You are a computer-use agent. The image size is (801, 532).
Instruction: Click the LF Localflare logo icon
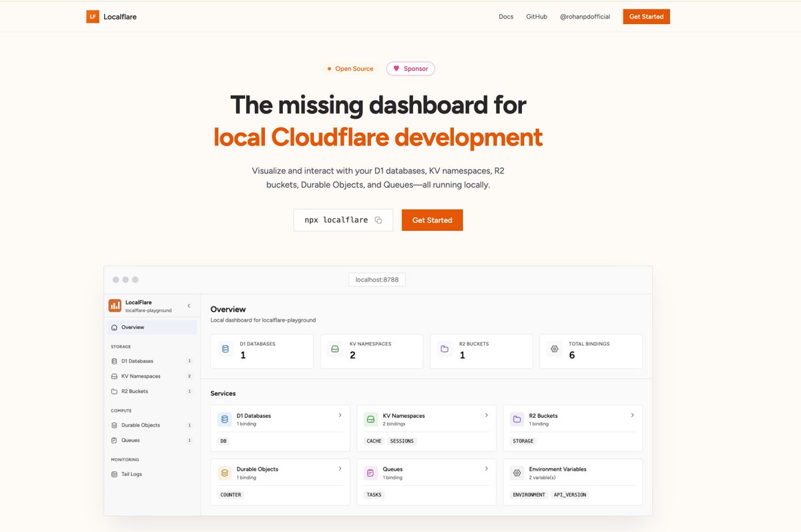pos(93,17)
